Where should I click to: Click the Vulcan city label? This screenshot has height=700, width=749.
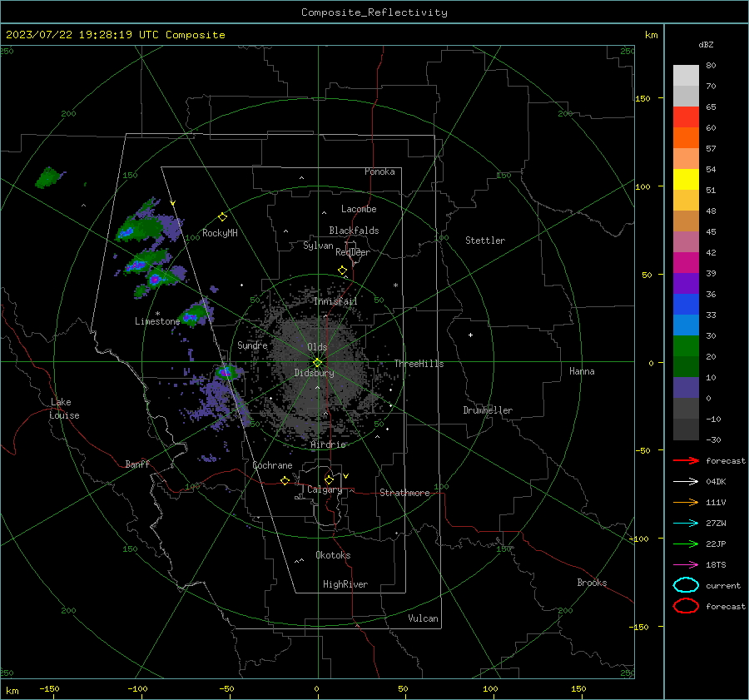423,618
